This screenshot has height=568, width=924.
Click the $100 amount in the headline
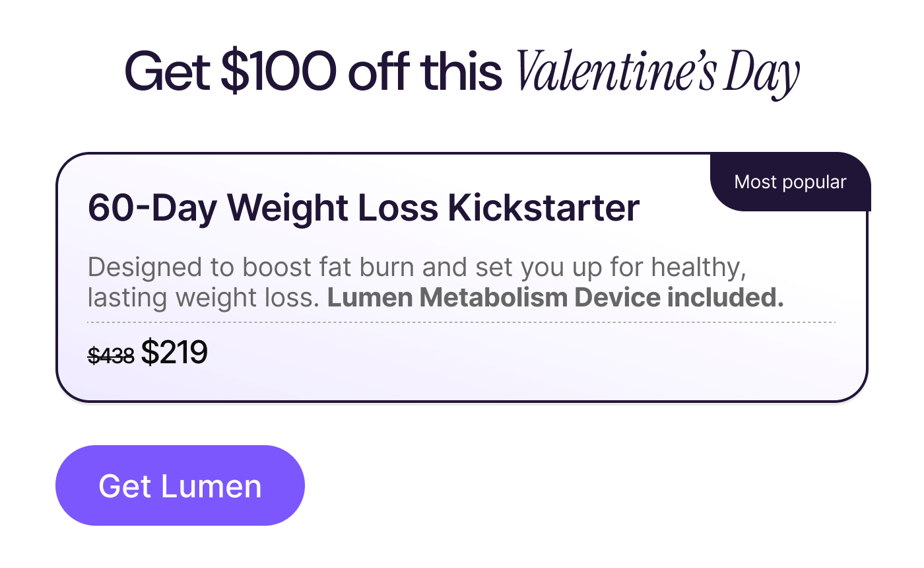point(279,71)
